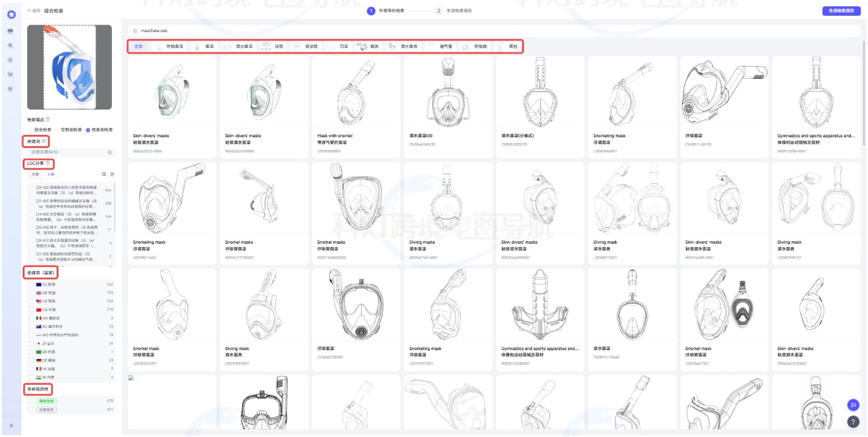
Task: Select the 通气管 category filter tab
Action: (x=440, y=47)
